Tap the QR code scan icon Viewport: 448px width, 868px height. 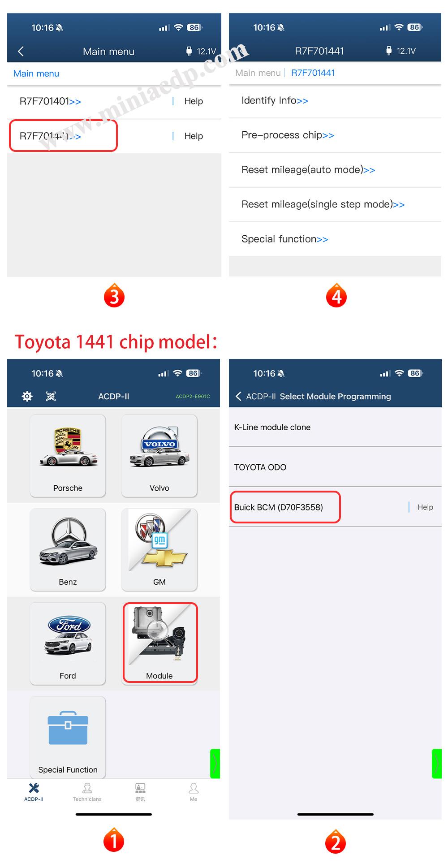click(x=51, y=396)
